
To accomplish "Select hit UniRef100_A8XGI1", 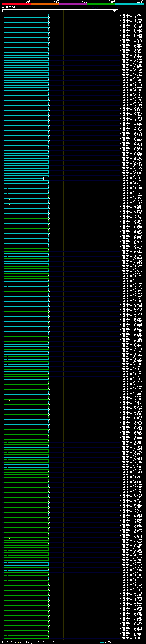I will (x=131, y=243).
